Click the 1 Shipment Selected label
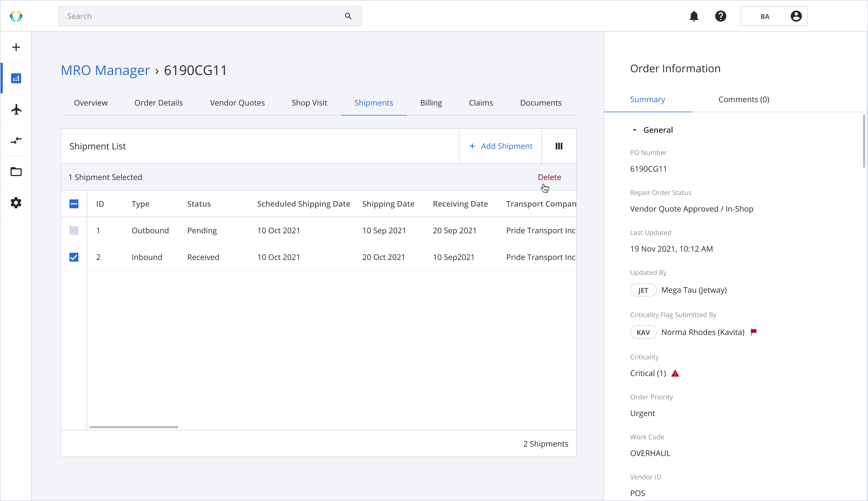Image resolution: width=868 pixels, height=501 pixels. [105, 177]
